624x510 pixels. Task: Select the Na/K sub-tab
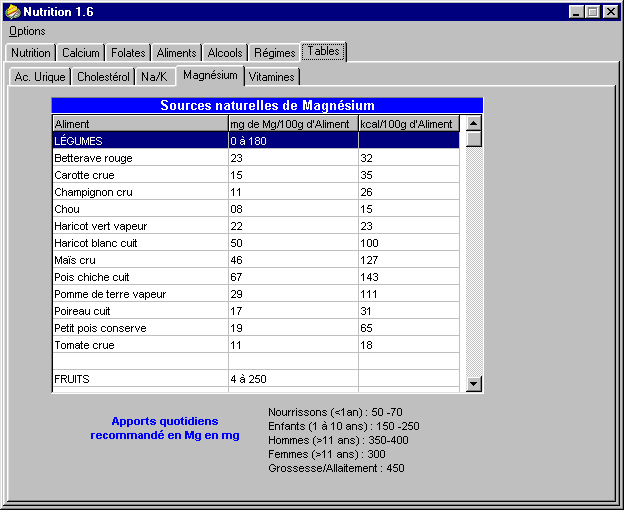[x=154, y=76]
